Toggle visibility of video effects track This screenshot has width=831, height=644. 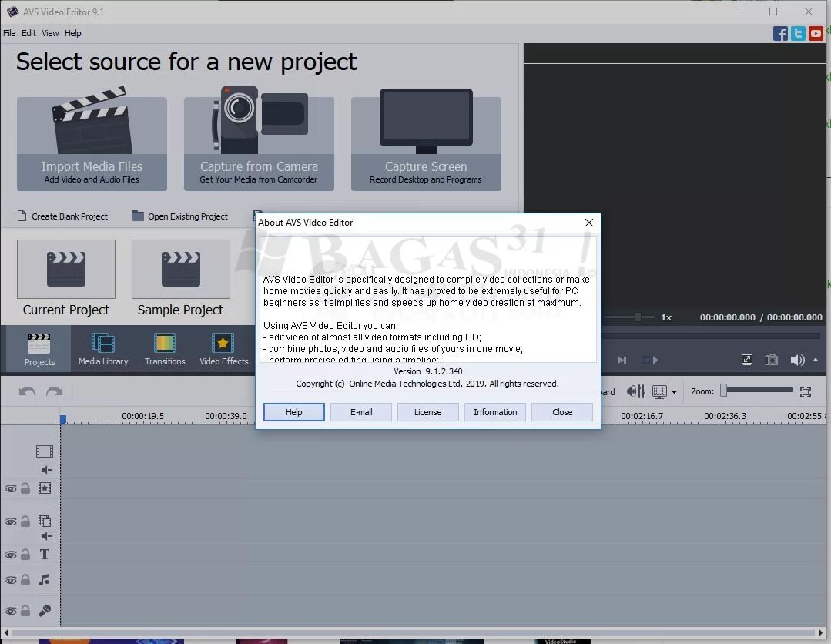[11, 488]
